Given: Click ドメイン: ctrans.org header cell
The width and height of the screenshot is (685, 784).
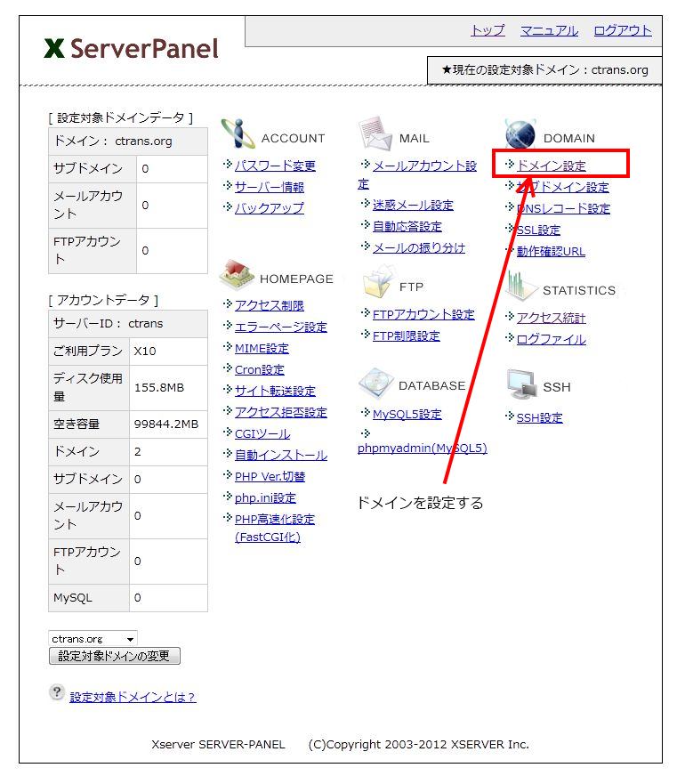Looking at the screenshot, I should (128, 141).
